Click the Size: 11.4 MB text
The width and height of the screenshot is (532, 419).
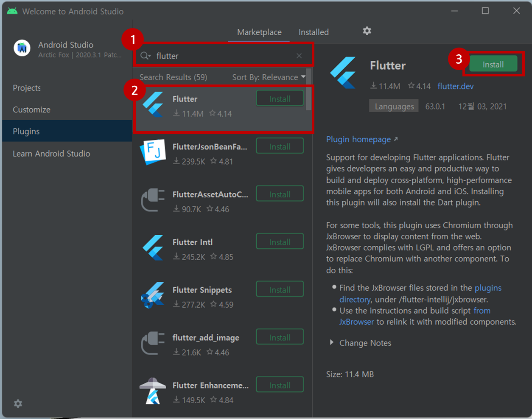pyautogui.click(x=350, y=374)
